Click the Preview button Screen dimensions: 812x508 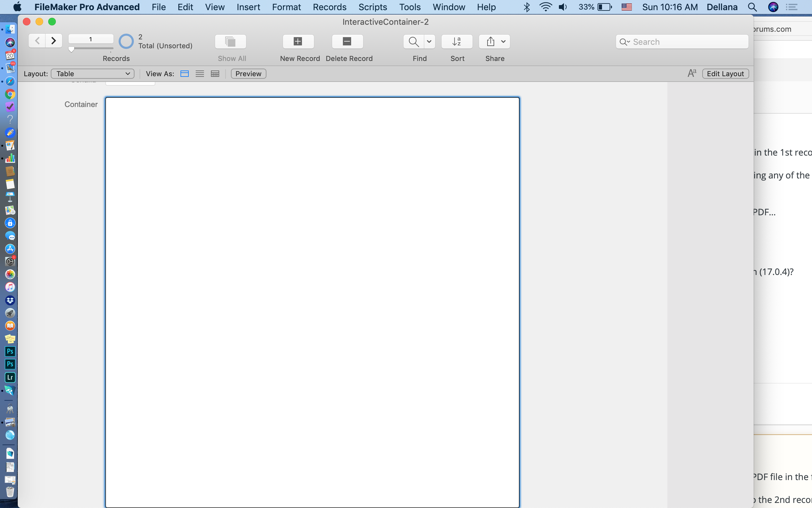pos(248,74)
